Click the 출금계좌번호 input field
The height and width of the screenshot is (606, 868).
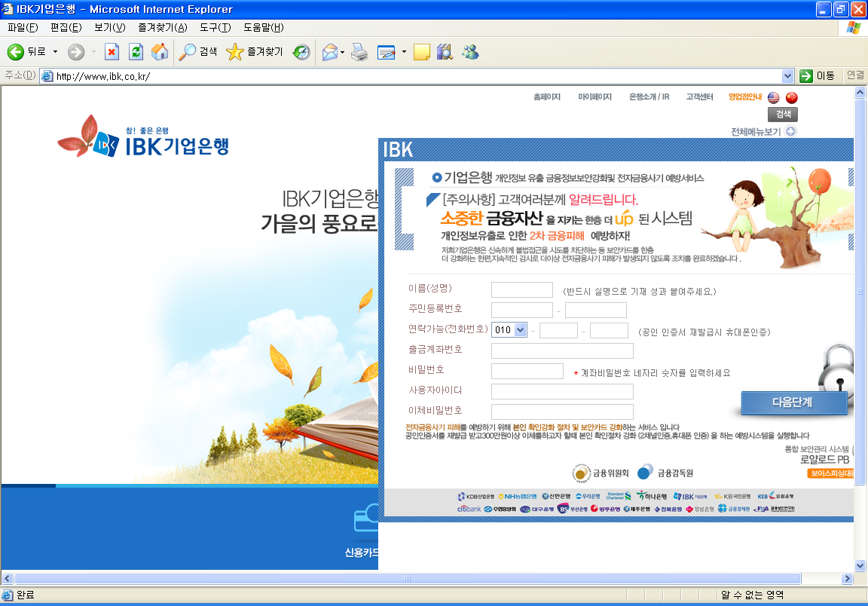[562, 351]
